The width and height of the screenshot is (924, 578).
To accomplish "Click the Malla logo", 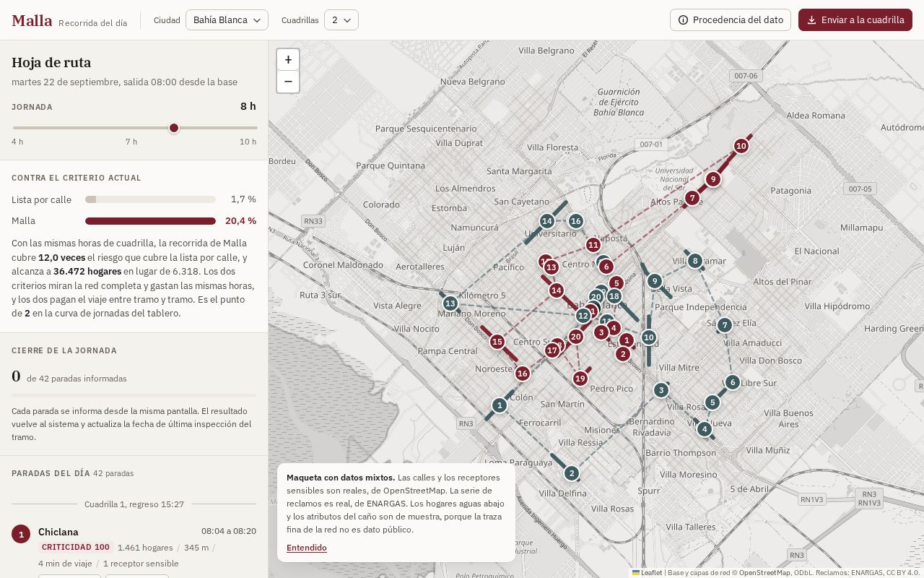I will 32,20.
